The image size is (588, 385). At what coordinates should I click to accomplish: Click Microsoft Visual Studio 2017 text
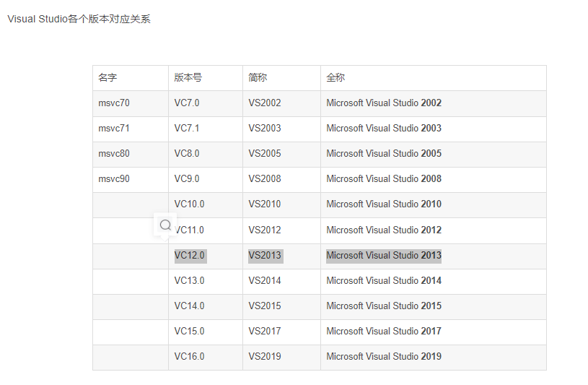point(384,332)
